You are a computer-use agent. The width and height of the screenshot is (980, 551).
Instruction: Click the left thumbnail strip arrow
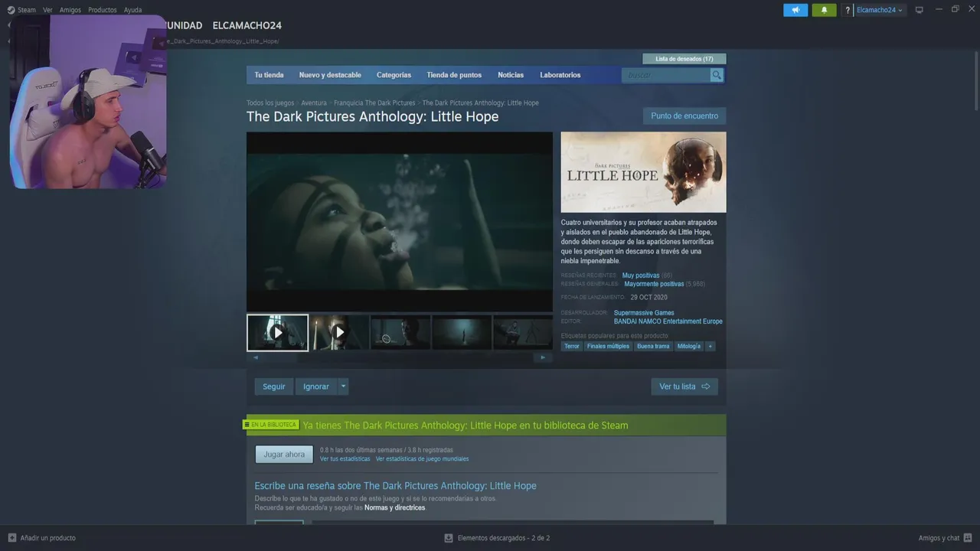256,357
